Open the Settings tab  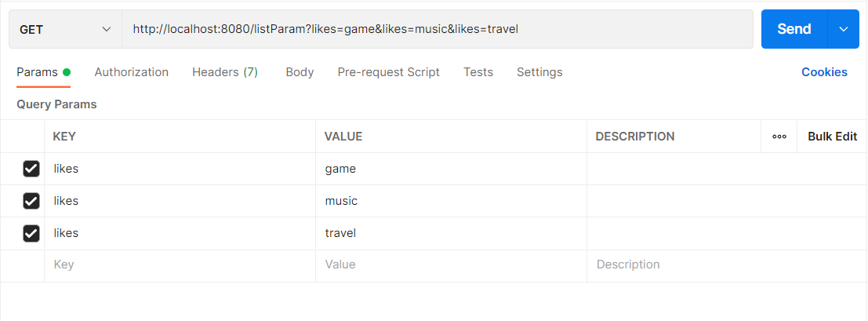pos(539,72)
